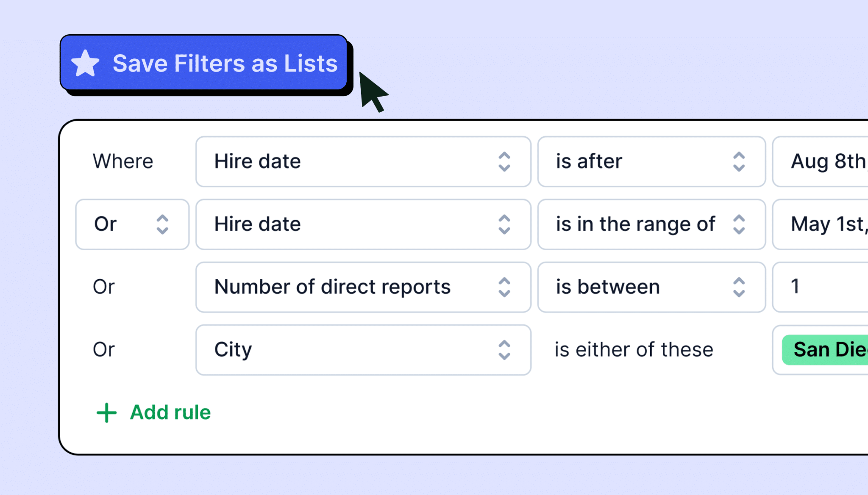Click the San Diego green city tag
This screenshot has height=495, width=868.
(x=825, y=350)
